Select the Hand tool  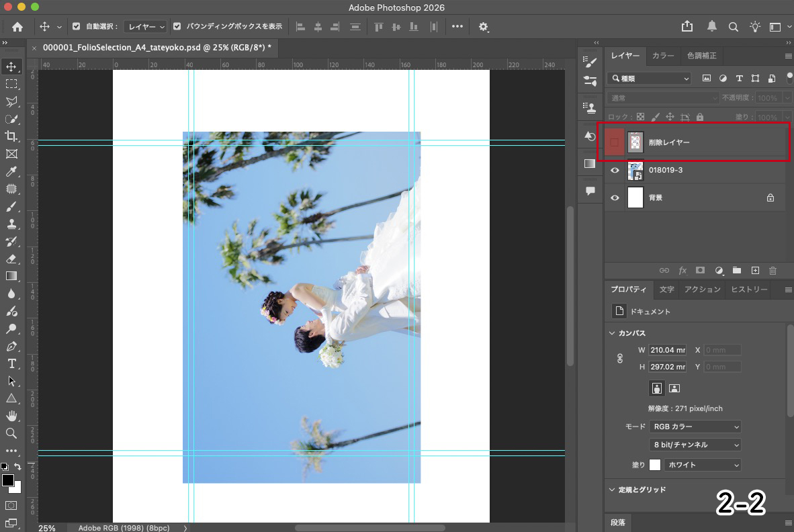point(11,416)
